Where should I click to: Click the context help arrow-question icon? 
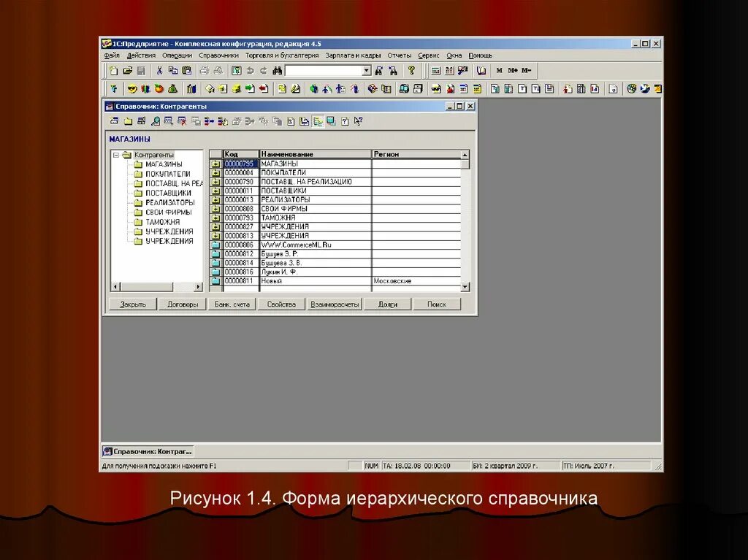point(358,121)
